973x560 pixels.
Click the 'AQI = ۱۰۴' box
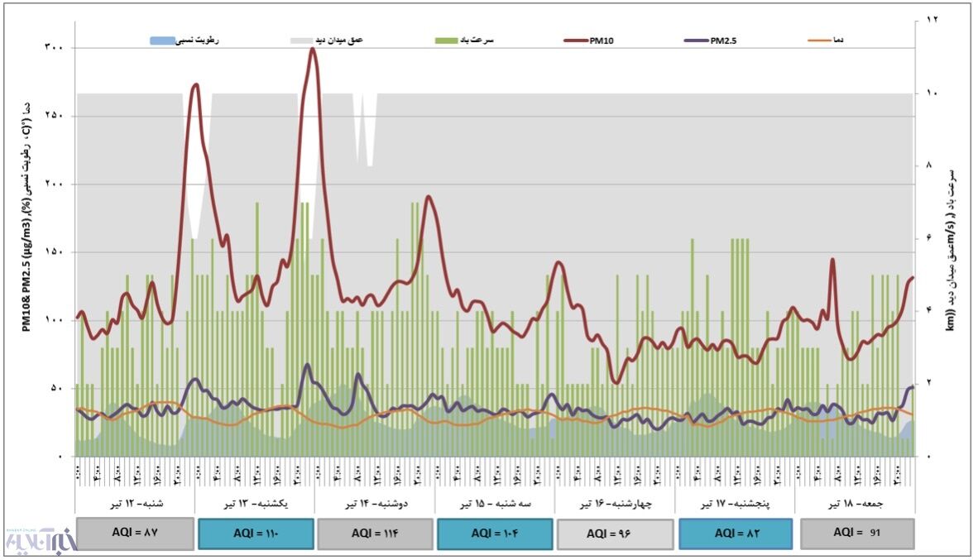(x=495, y=534)
